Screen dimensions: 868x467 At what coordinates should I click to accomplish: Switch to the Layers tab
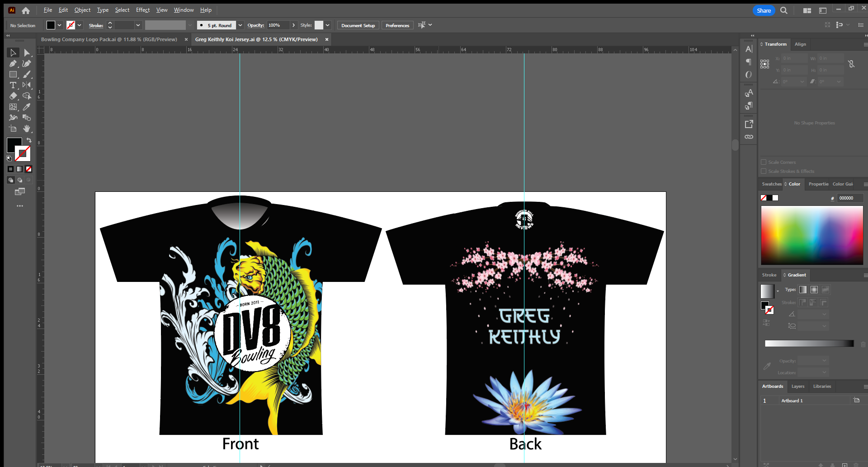(x=798, y=386)
